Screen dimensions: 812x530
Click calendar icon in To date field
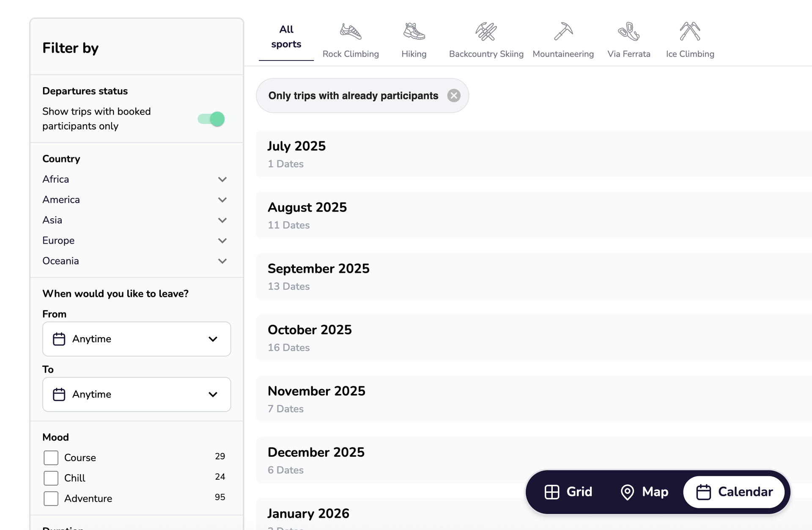(59, 394)
